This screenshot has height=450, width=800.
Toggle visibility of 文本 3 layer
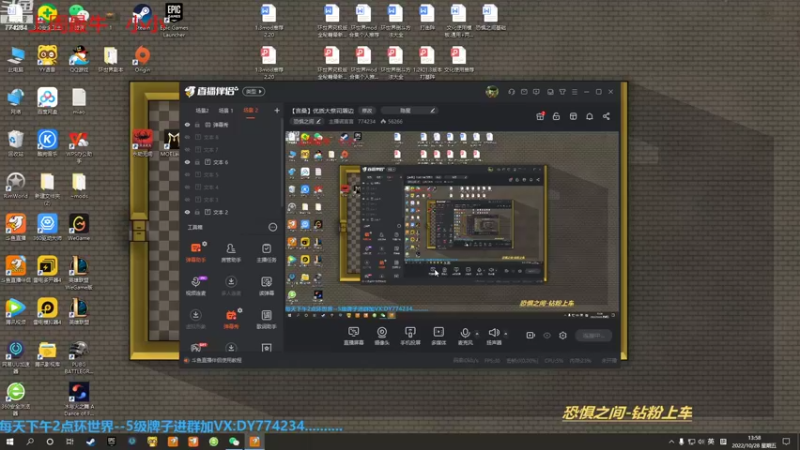(x=187, y=199)
